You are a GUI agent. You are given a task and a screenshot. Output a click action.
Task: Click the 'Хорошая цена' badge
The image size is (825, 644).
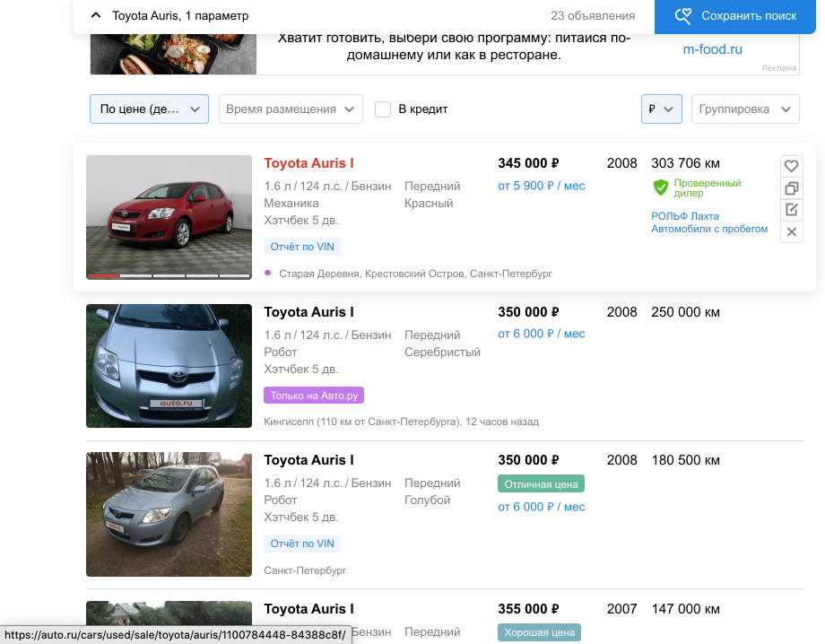539,632
